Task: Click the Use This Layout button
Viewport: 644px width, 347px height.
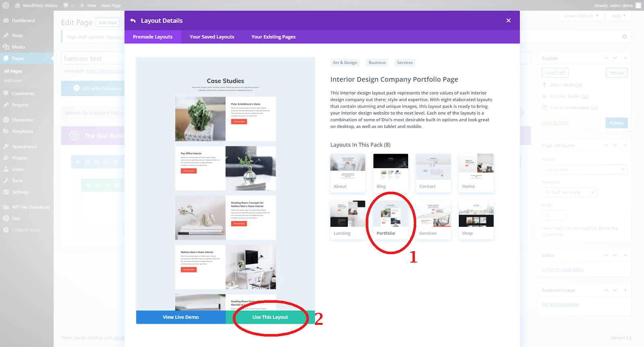Action: 270,317
